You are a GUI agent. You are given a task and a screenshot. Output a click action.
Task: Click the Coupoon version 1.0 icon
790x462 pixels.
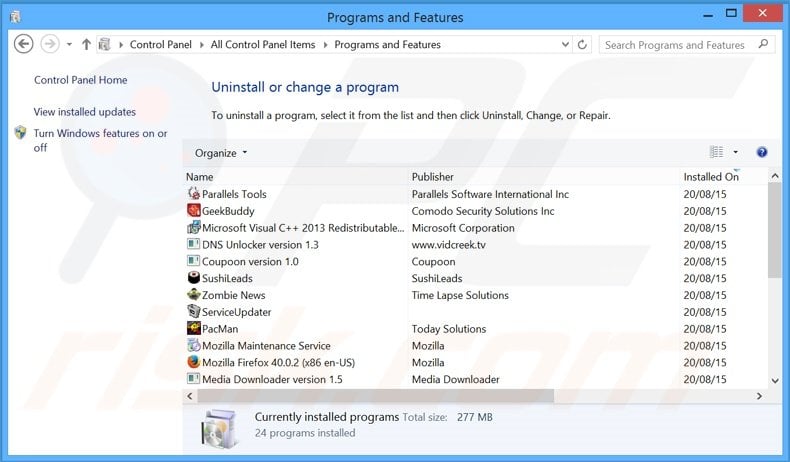193,260
